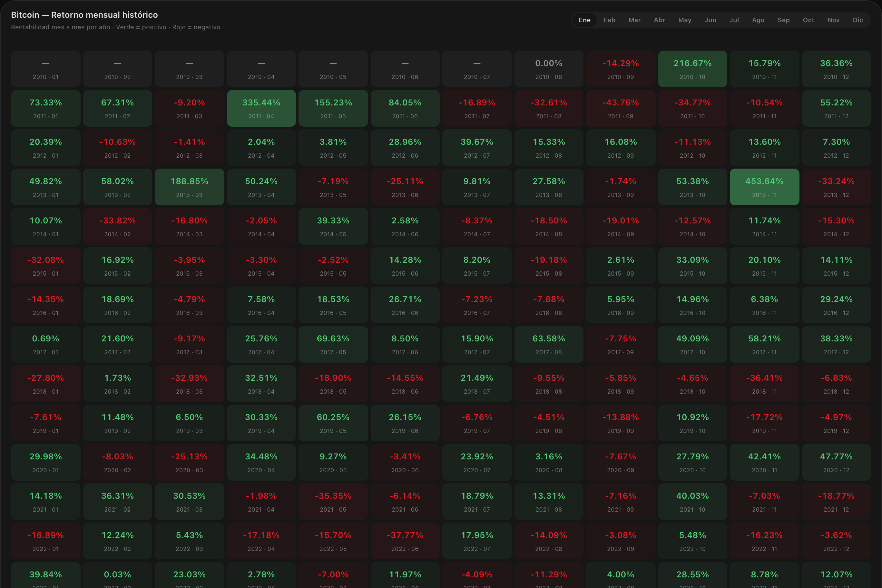The image size is (882, 588).
Task: Switch to the Jun month tab
Action: pyautogui.click(x=710, y=20)
